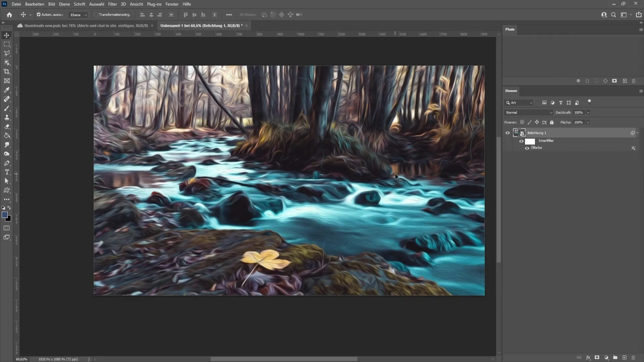Select the Smudge tool
Viewport: 644px width, 362px height.
7,145
